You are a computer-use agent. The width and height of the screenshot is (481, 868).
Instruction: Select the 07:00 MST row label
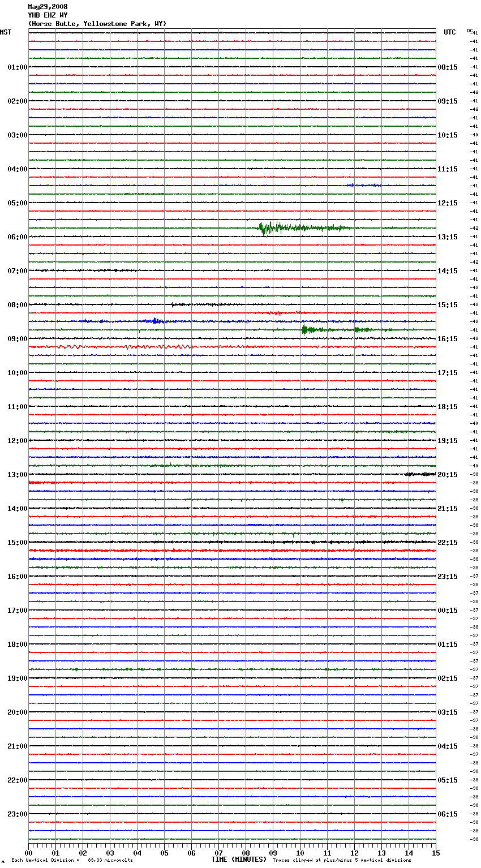18,271
